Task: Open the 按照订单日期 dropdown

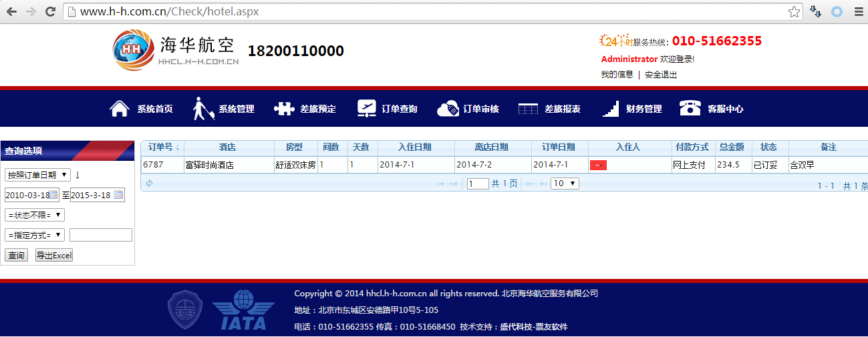Action: [x=37, y=175]
